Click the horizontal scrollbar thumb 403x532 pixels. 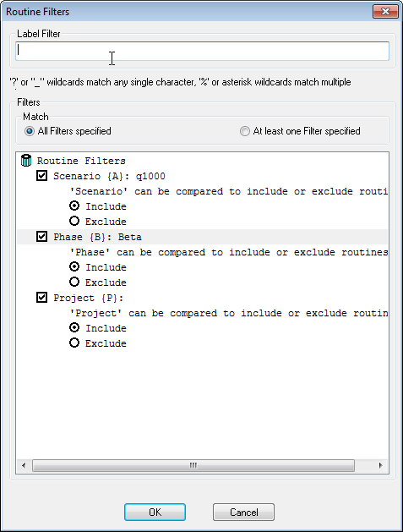pyautogui.click(x=193, y=465)
